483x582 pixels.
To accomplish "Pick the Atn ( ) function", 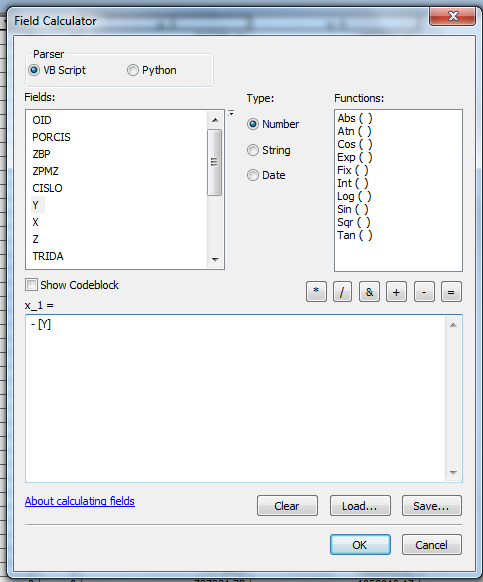I will click(354, 131).
